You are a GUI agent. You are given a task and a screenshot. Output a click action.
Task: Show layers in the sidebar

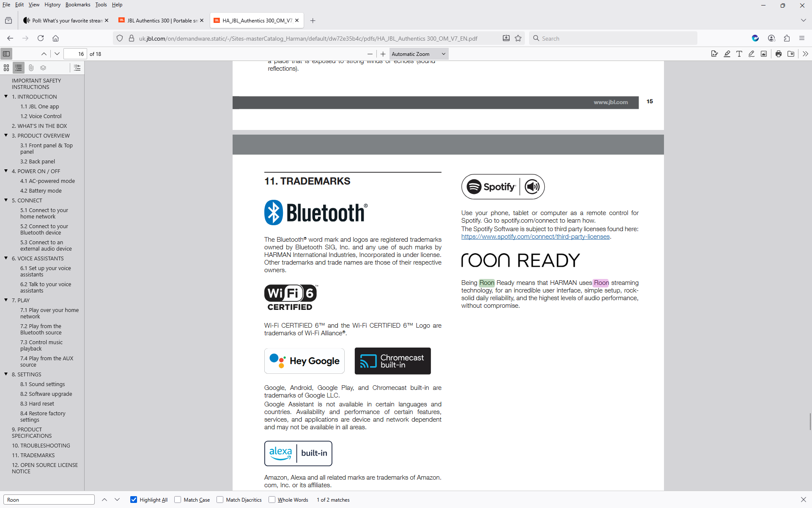click(43, 68)
